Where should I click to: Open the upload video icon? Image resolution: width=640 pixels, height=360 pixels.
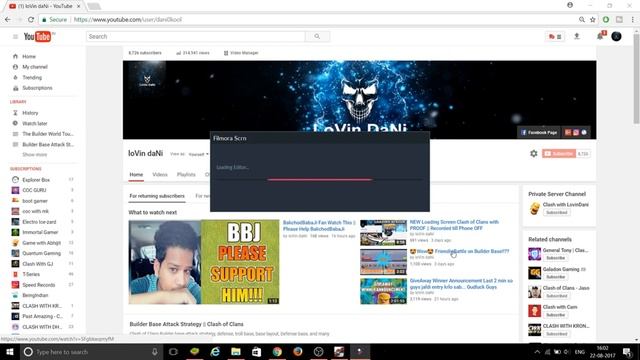(577, 36)
